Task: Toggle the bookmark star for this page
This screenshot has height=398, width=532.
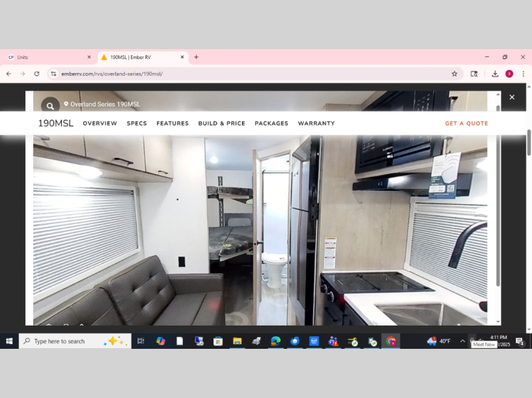Action: click(455, 74)
